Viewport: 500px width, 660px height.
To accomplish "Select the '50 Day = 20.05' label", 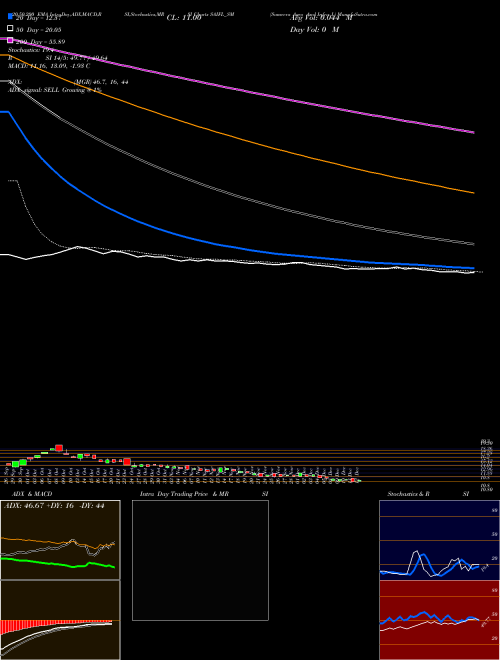I will (x=38, y=30).
